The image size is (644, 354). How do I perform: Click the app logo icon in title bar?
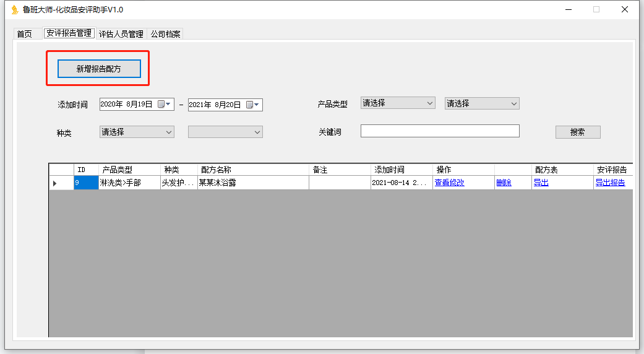[15, 9]
